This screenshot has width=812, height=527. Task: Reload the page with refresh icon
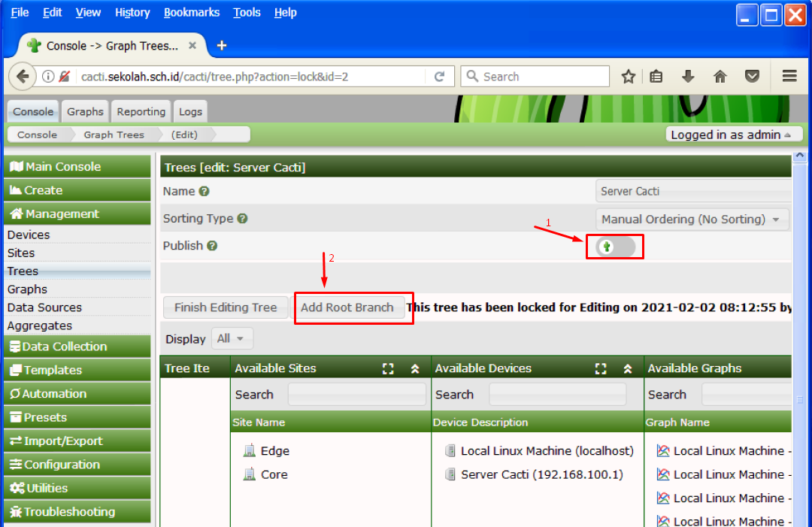click(440, 77)
